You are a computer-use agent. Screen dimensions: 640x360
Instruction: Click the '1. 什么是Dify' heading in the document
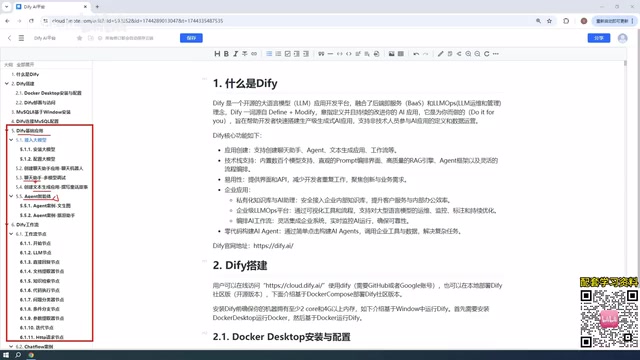245,83
